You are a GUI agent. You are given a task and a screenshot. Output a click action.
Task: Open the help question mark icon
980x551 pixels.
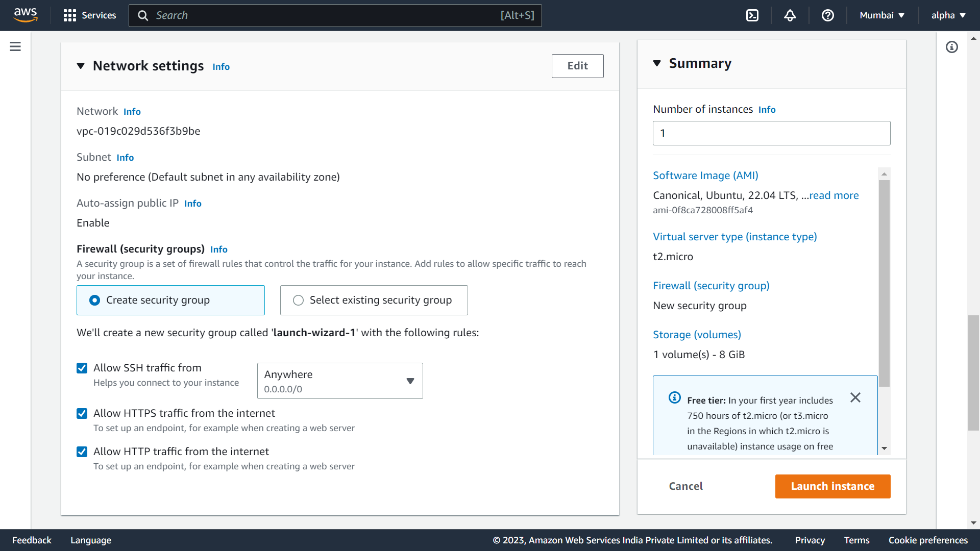tap(828, 15)
